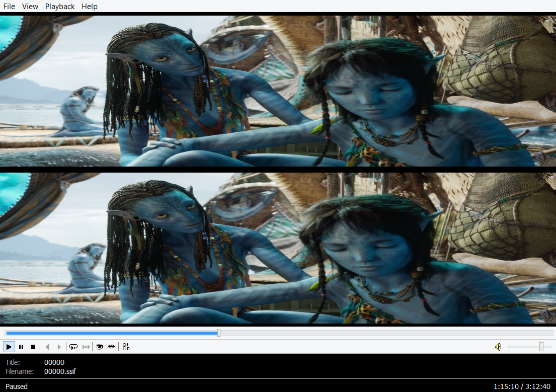
Task: Click the grayed-out A-B repeat icon
Action: (x=86, y=347)
